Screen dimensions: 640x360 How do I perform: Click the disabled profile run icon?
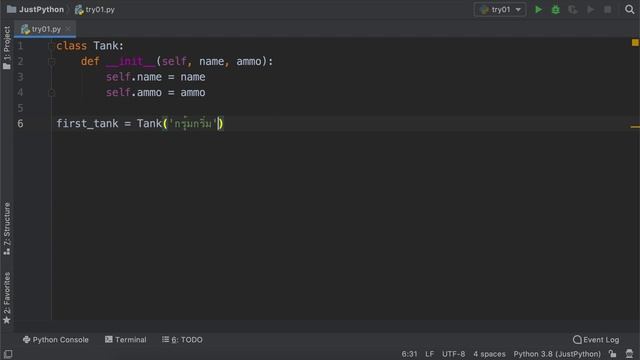(x=590, y=9)
